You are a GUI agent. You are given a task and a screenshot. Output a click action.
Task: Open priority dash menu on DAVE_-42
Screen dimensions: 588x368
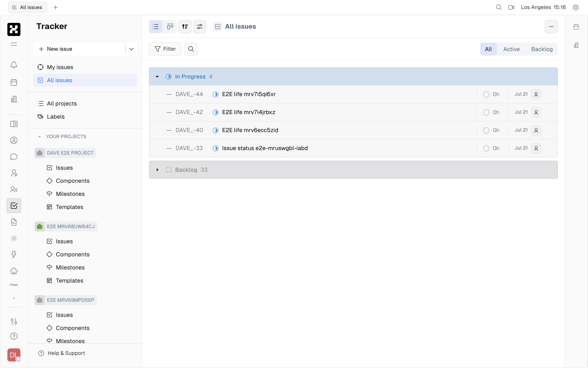point(169,112)
